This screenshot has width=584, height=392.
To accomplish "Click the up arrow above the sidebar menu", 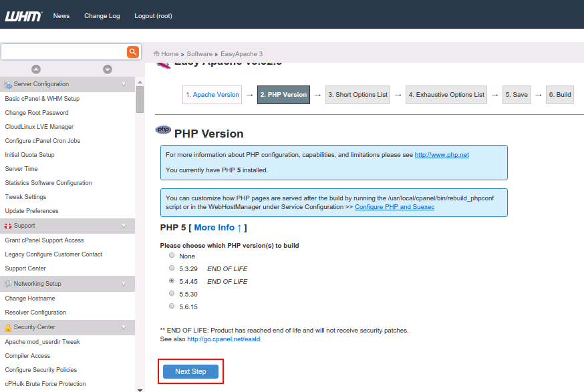I will pos(36,69).
